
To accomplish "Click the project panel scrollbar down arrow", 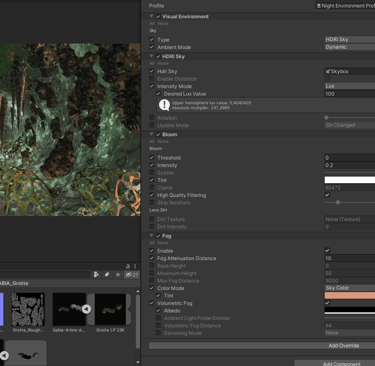I will (x=138, y=362).
